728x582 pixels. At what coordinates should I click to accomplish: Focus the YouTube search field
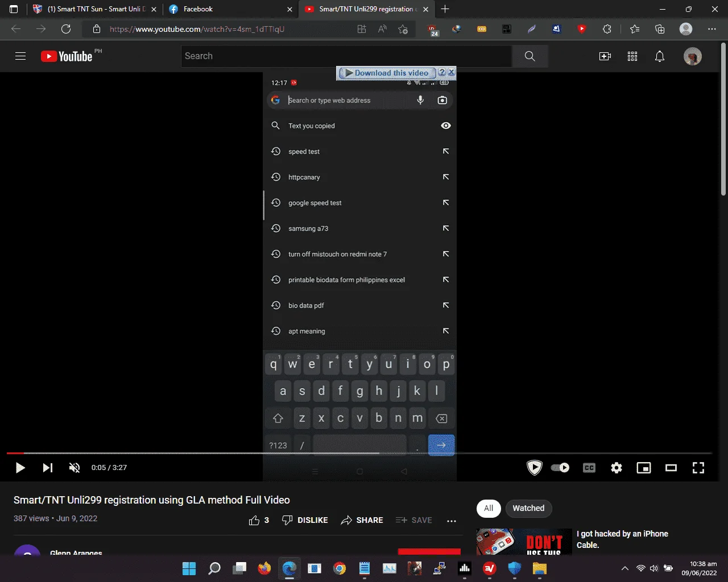point(347,56)
